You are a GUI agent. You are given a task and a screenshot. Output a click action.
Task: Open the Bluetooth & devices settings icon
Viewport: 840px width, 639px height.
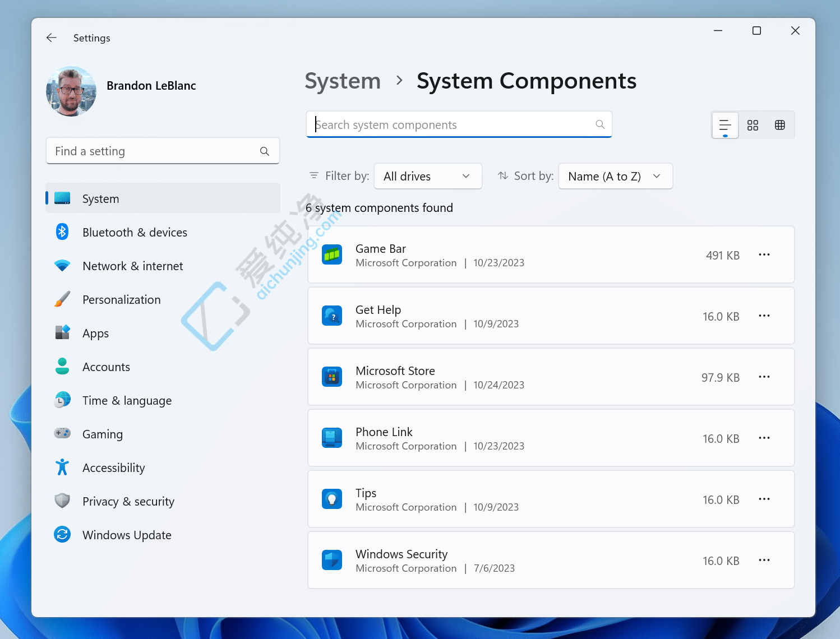(62, 232)
